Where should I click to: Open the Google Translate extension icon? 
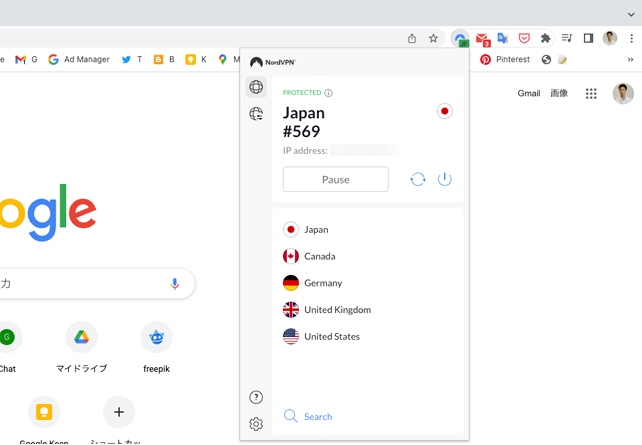503,38
